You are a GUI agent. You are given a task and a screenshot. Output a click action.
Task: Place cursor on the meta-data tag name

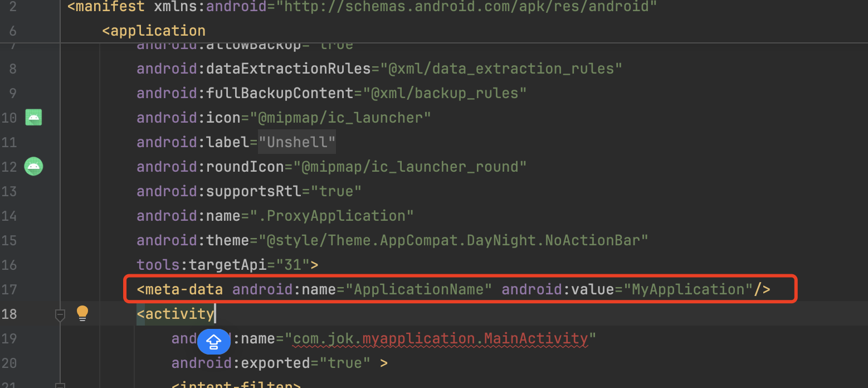[x=184, y=289]
